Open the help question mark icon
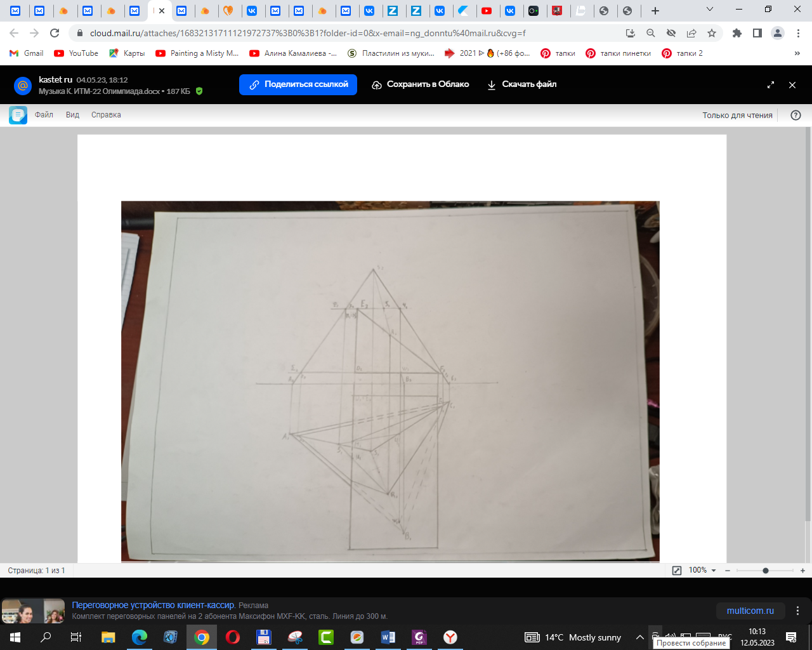 [x=796, y=115]
